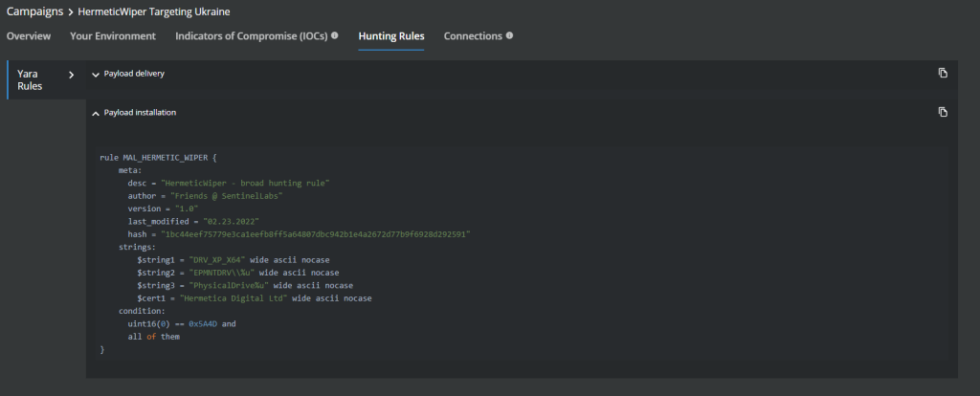Click the Payload installation header label
The height and width of the screenshot is (396, 980).
point(140,113)
